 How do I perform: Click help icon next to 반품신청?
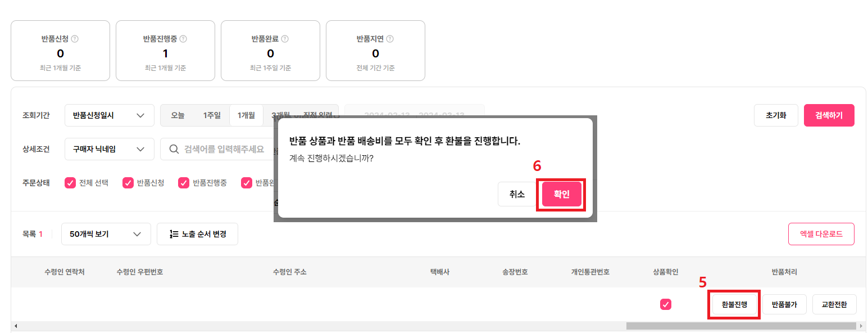(x=75, y=39)
